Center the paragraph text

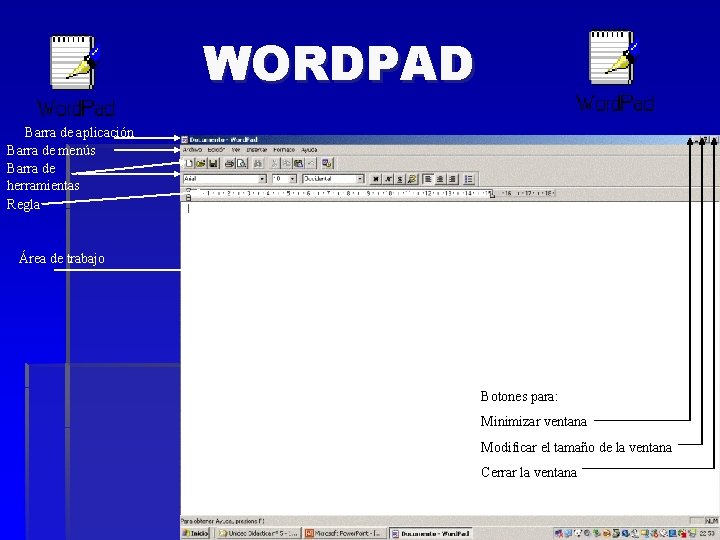(x=440, y=179)
